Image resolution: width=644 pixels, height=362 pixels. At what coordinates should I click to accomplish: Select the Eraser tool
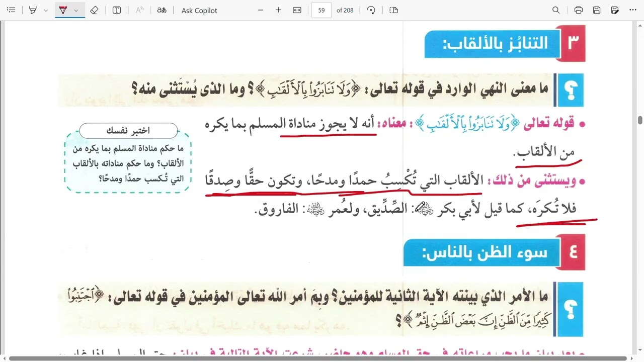pyautogui.click(x=94, y=10)
